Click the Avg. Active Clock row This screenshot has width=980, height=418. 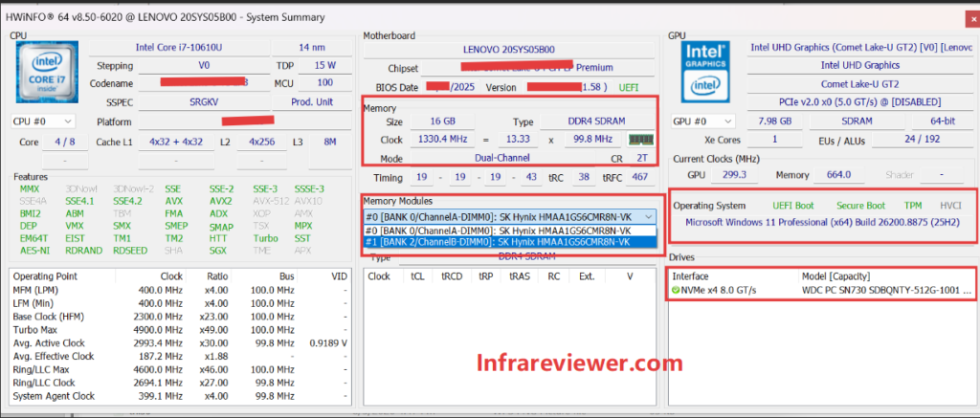tap(181, 343)
